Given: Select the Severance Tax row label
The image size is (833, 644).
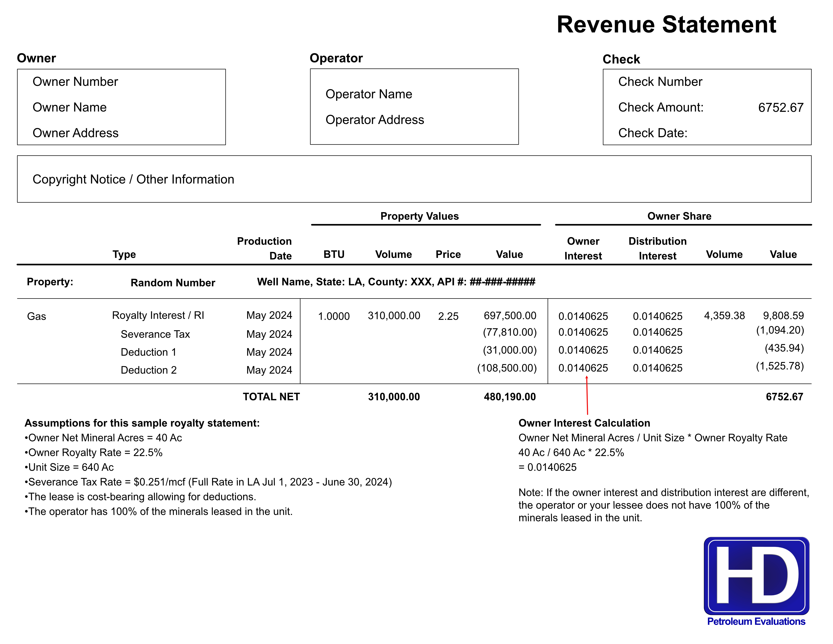Looking at the screenshot, I should tap(155, 334).
